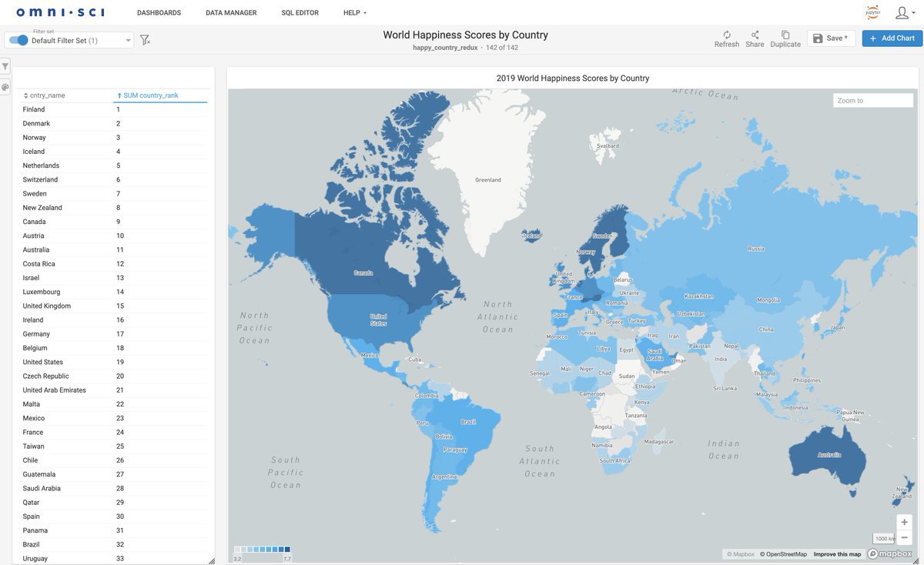Zoom out of the map with minus
924x565 pixels.
click(904, 537)
